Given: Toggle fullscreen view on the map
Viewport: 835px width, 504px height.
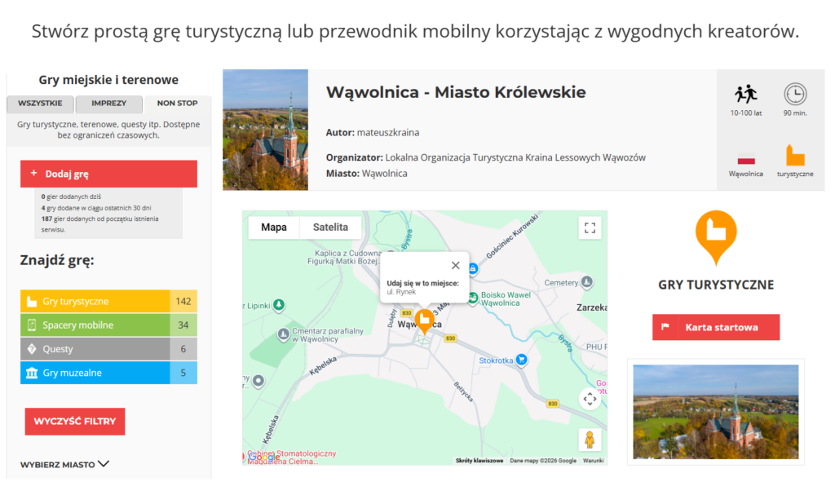Looking at the screenshot, I should (x=590, y=228).
